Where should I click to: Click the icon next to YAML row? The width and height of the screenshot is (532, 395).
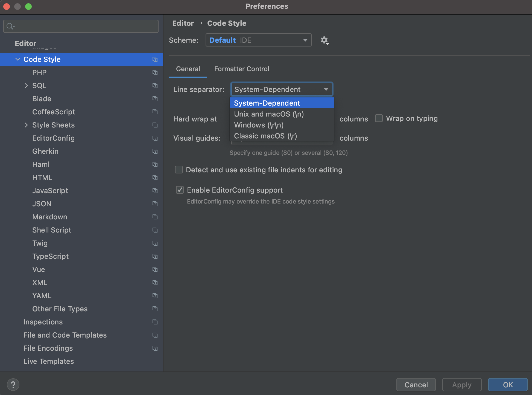pyautogui.click(x=155, y=296)
